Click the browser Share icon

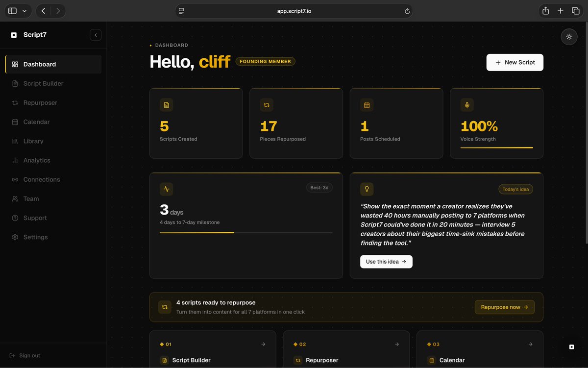545,11
